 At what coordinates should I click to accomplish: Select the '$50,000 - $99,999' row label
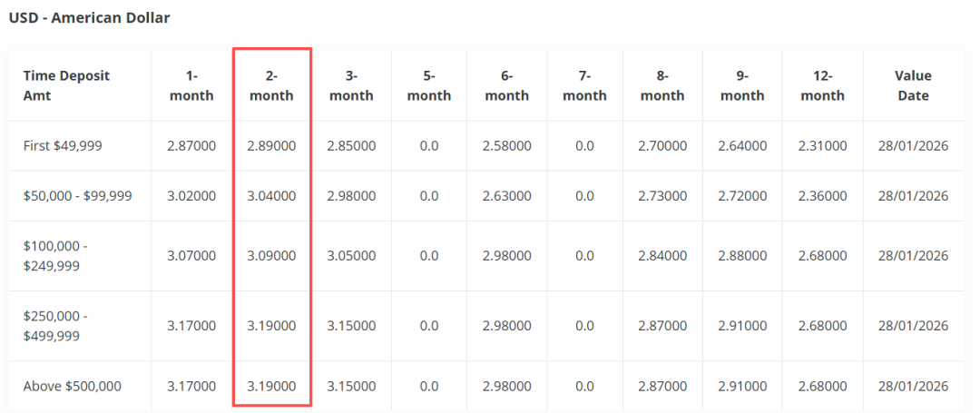coord(77,195)
